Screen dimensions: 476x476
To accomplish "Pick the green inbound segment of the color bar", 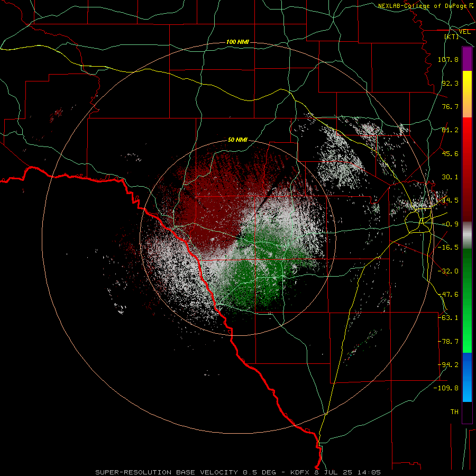I will pyautogui.click(x=467, y=300).
